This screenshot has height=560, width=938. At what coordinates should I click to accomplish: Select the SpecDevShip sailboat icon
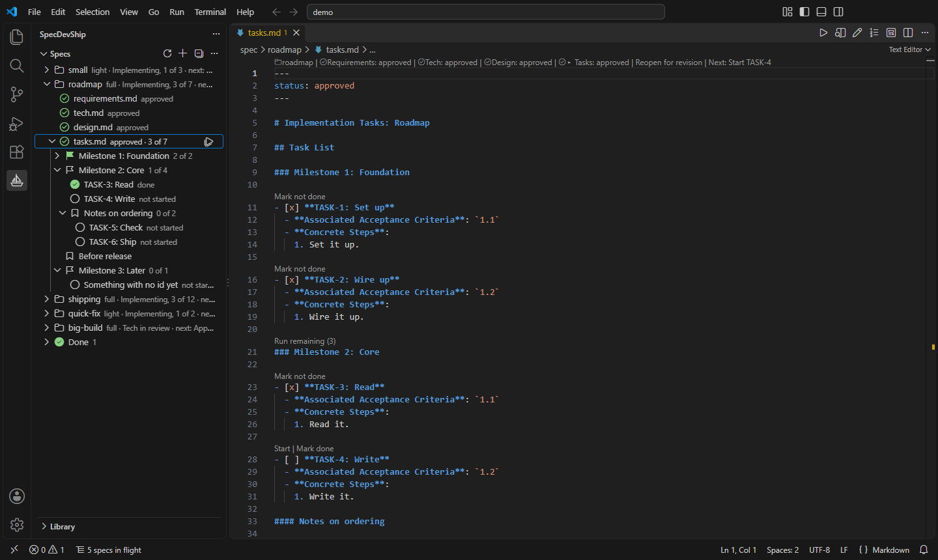tap(17, 180)
